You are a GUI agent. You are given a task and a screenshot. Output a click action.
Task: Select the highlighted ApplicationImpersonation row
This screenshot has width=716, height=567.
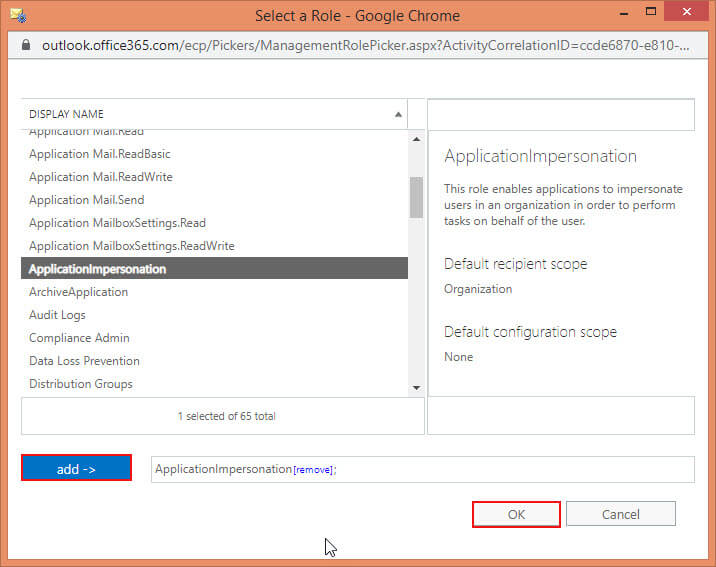pyautogui.click(x=214, y=268)
